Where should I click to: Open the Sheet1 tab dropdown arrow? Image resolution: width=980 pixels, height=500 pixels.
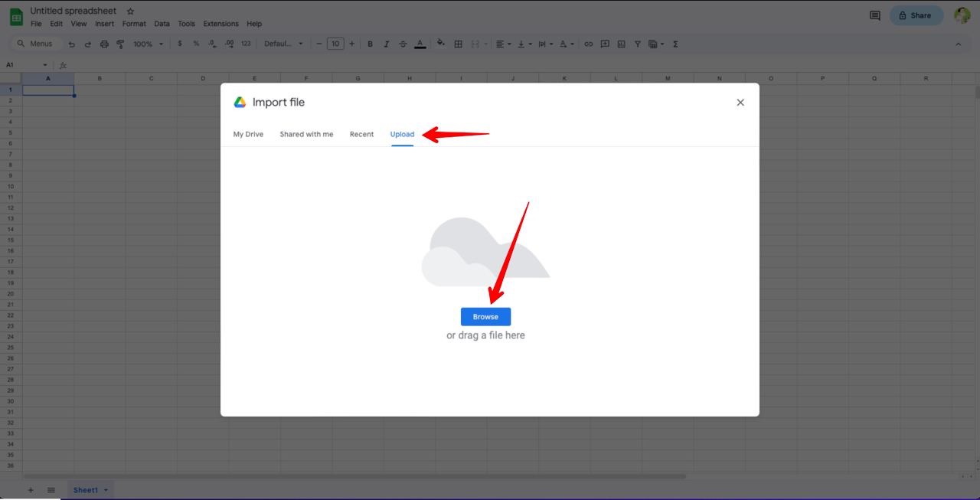(x=106, y=490)
